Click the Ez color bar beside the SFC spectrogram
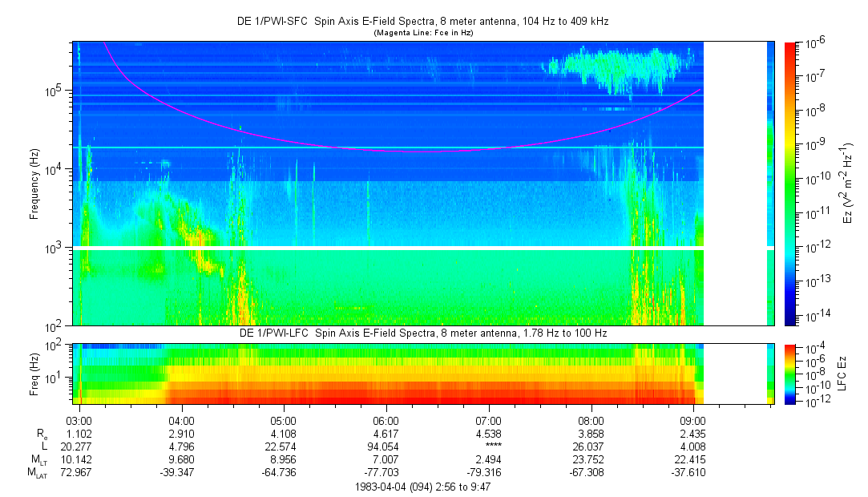This screenshot has height=497, width=868. pos(790,184)
